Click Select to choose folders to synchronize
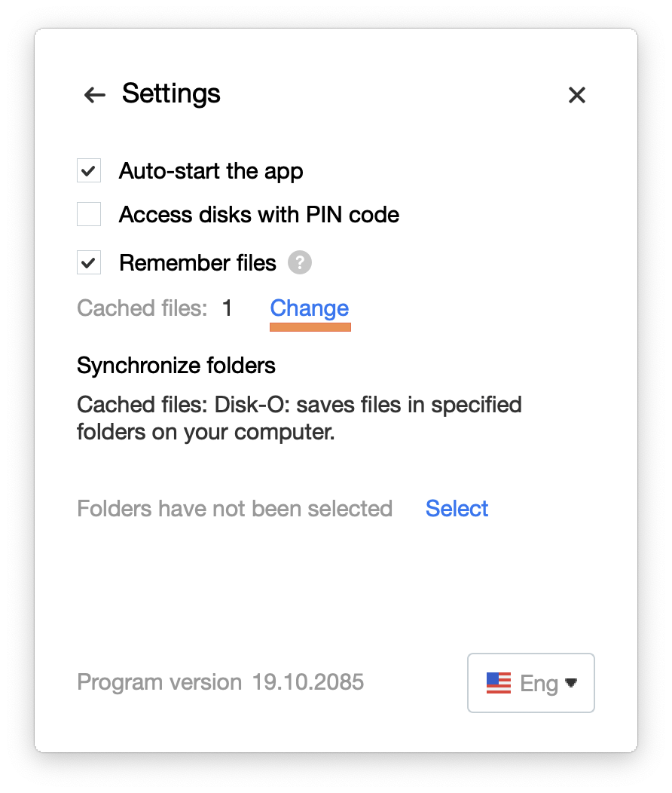This screenshot has width=672, height=793. point(457,508)
